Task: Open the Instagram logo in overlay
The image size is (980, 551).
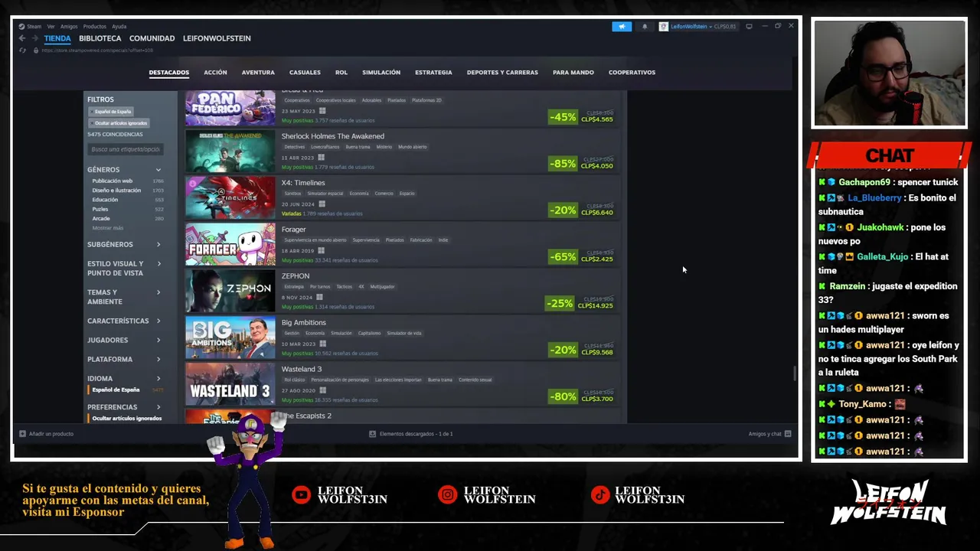Action: tap(447, 495)
